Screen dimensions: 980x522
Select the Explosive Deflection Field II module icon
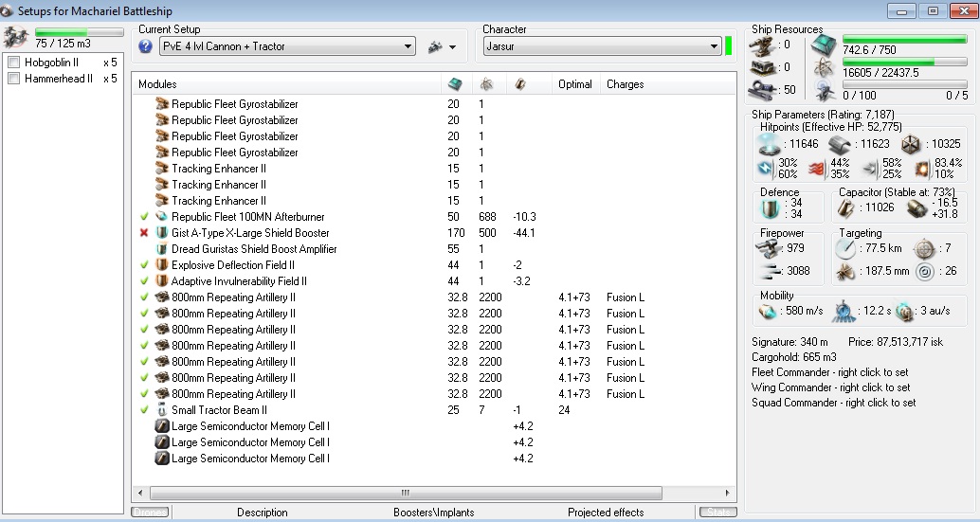[x=162, y=264]
